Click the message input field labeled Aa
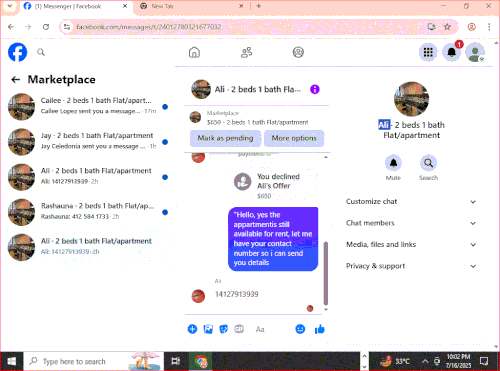 272,329
